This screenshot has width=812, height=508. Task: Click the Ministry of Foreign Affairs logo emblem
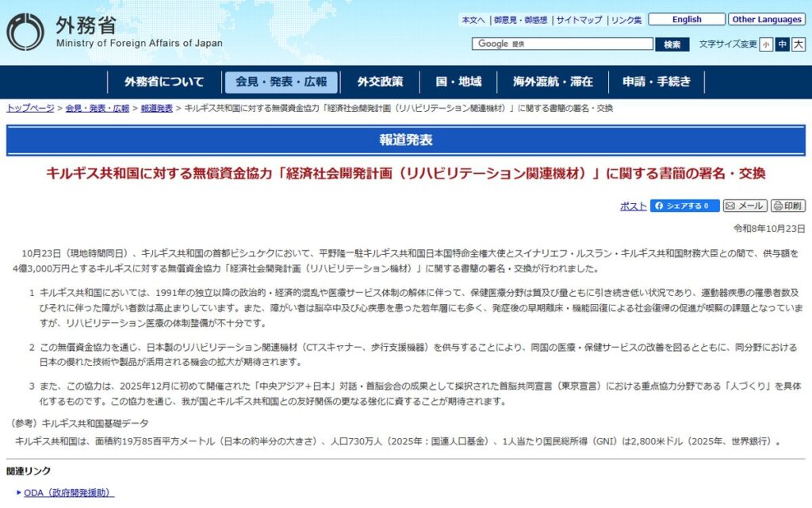(x=25, y=32)
